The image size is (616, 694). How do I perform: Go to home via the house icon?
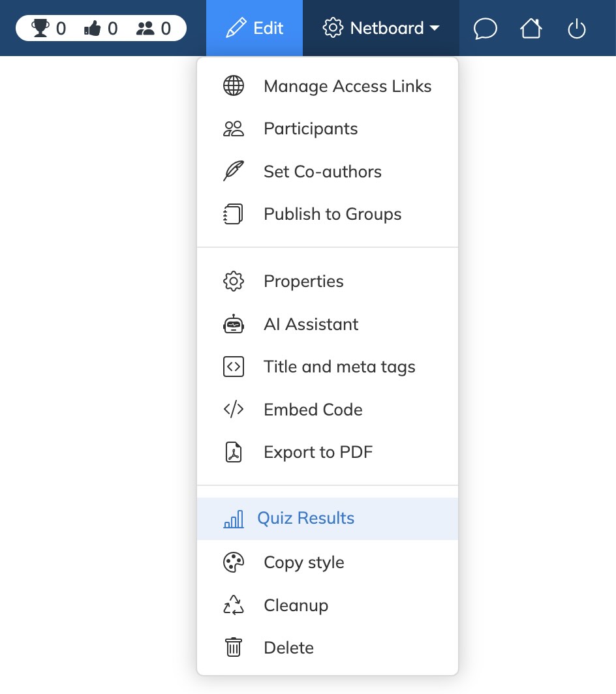click(x=531, y=28)
